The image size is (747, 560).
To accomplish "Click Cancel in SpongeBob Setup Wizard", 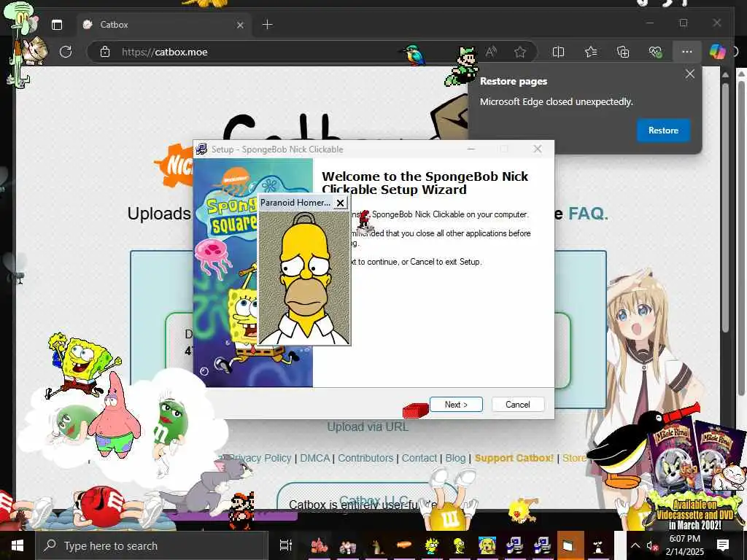I will coord(517,404).
